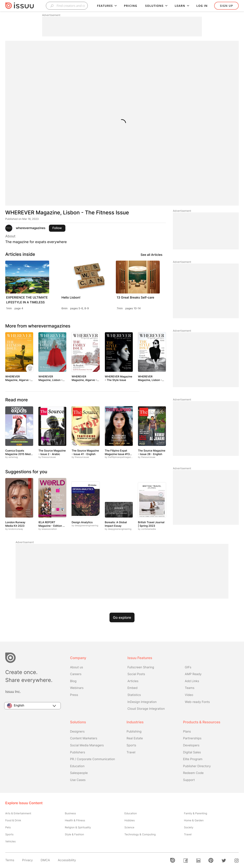Open Content Marketers solutions link
Screen dimensions: 244x868
pyautogui.click(x=83, y=738)
